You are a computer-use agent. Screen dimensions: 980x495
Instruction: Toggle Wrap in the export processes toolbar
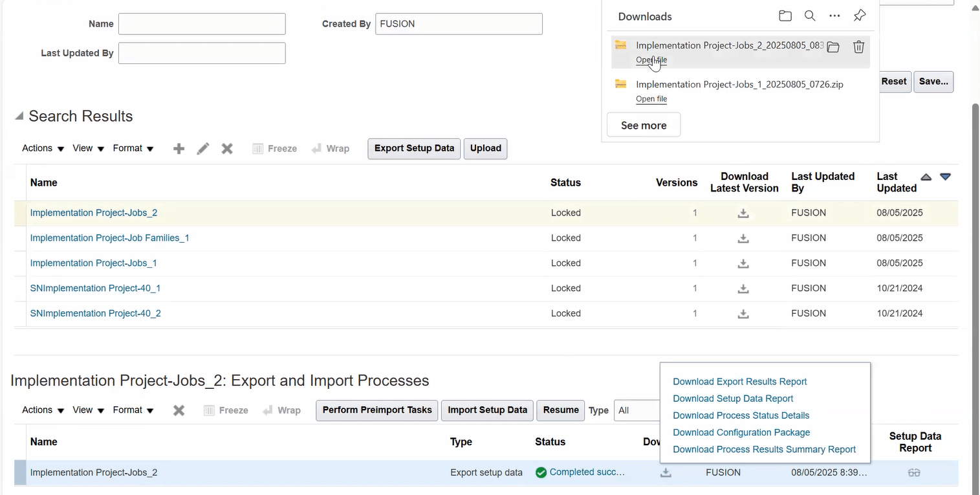pyautogui.click(x=282, y=410)
